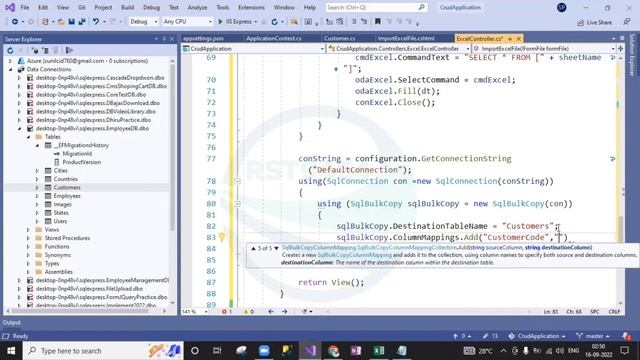Screen dimensions: 640x360
Task: Open the CrudApplication project dropdown in editor
Action: coord(253,49)
